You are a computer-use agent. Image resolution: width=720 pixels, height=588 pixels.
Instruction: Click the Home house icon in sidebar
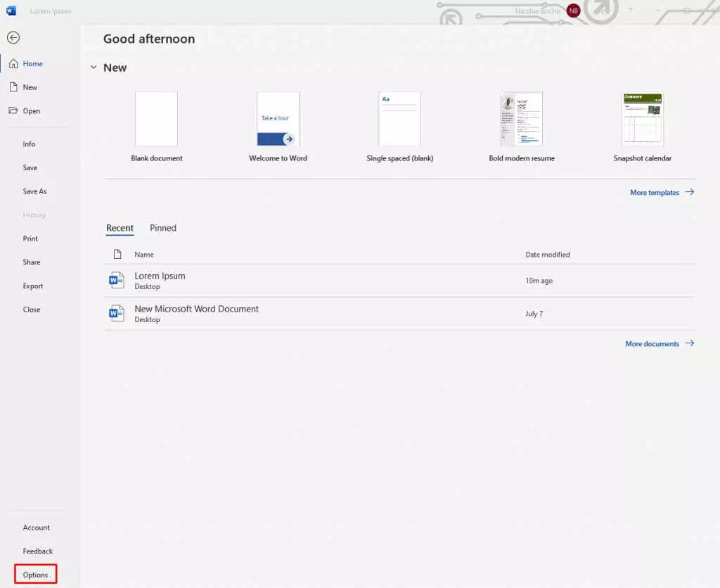click(x=14, y=63)
